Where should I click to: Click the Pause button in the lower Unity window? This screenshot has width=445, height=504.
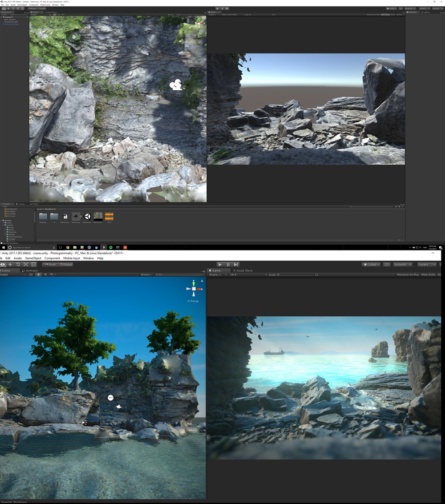tap(228, 265)
